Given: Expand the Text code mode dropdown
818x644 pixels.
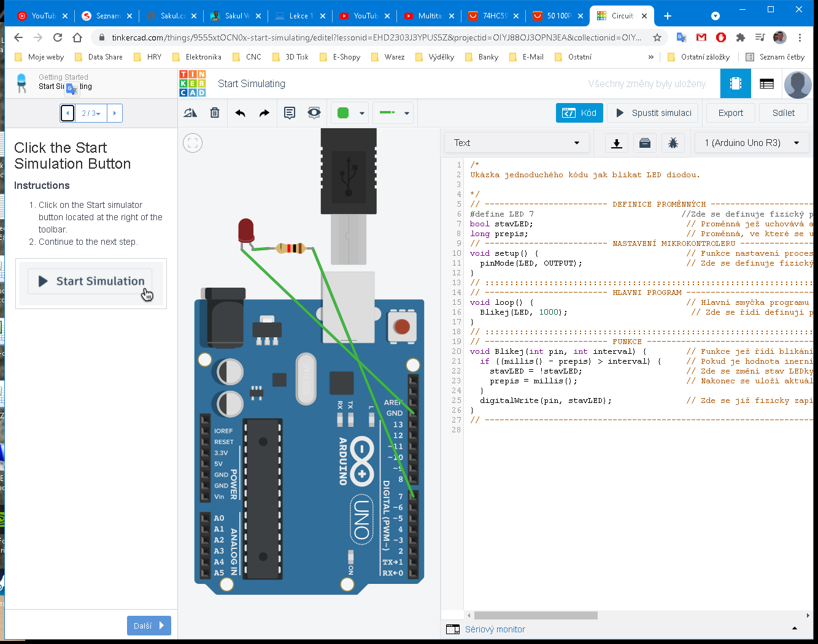Looking at the screenshot, I should point(516,143).
